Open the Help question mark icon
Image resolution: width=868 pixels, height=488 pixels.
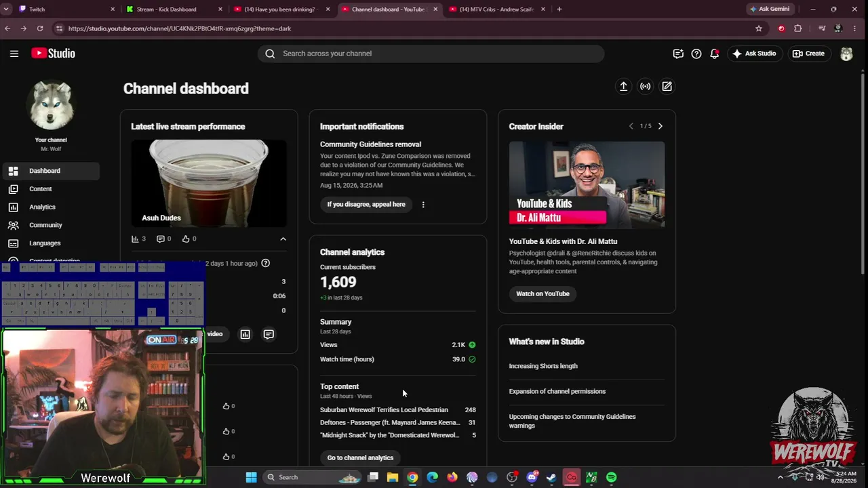pyautogui.click(x=696, y=54)
